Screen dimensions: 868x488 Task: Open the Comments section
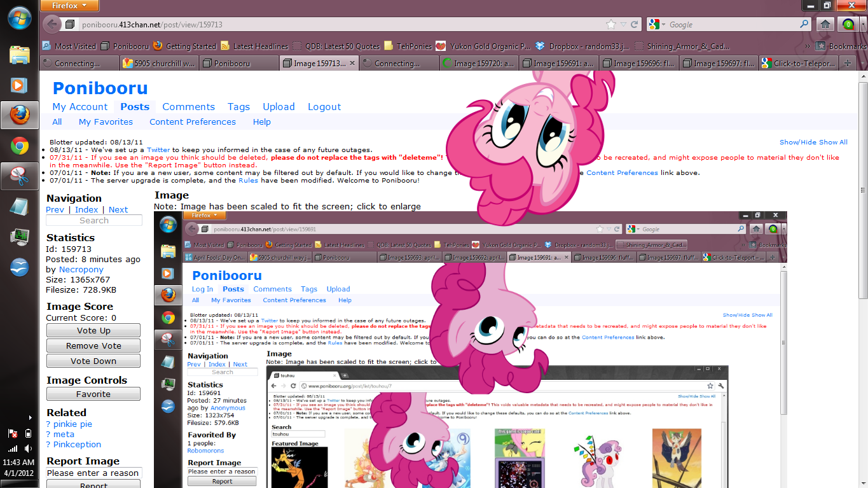tap(188, 107)
